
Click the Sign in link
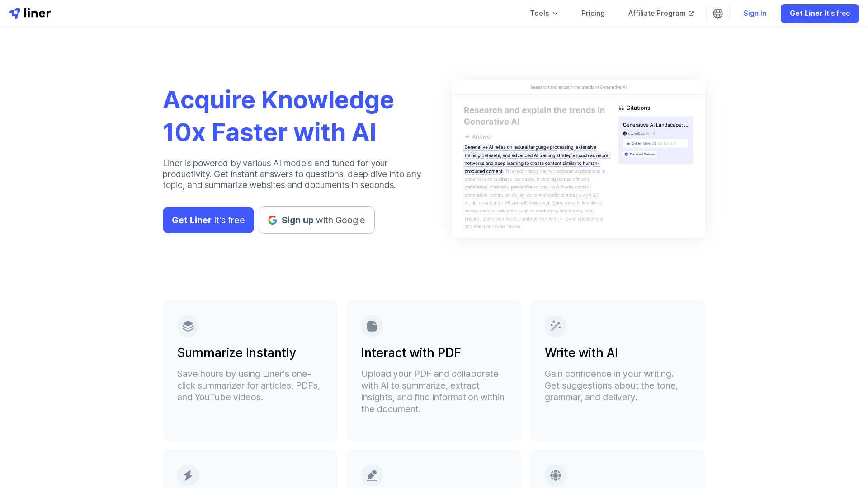pyautogui.click(x=755, y=13)
